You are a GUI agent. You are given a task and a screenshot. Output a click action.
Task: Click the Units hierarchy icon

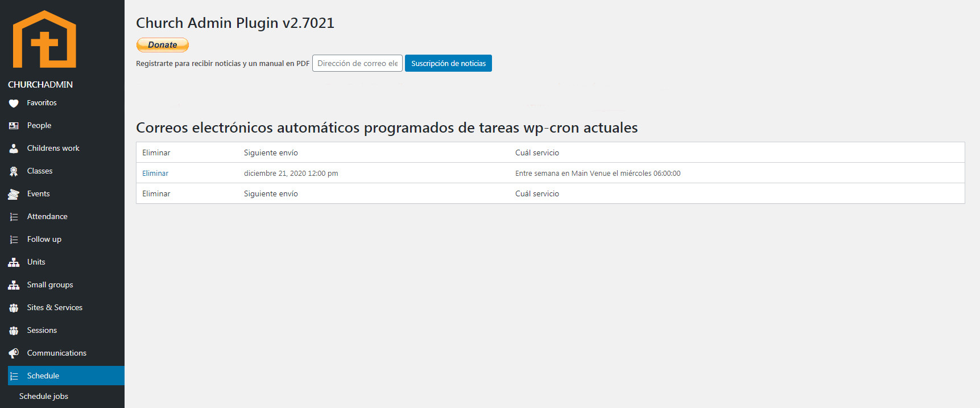pos(14,262)
